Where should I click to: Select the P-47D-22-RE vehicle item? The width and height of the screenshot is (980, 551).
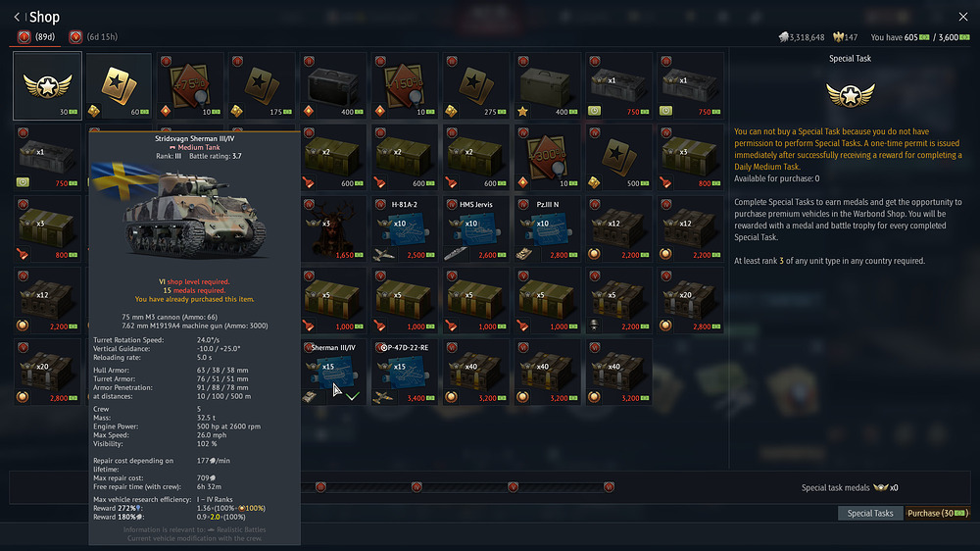tap(404, 371)
